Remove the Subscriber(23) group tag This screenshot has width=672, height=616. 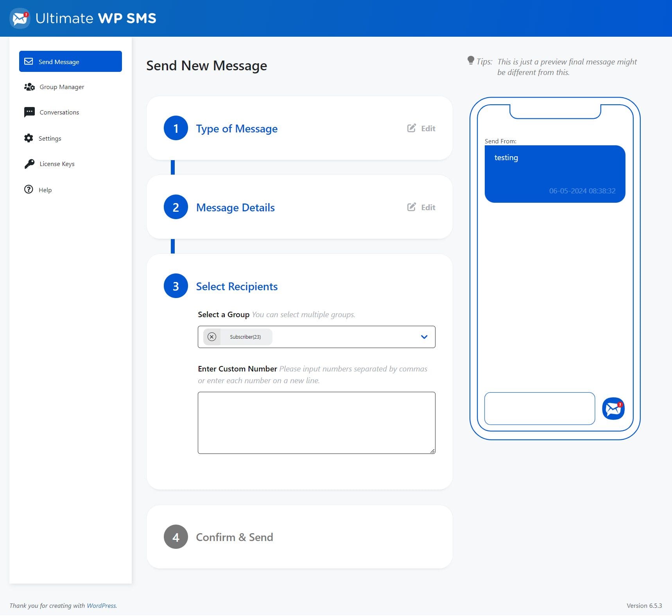click(x=212, y=337)
